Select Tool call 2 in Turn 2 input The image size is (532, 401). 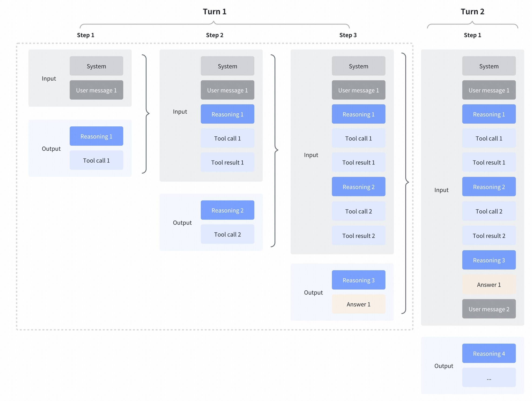[x=489, y=211]
